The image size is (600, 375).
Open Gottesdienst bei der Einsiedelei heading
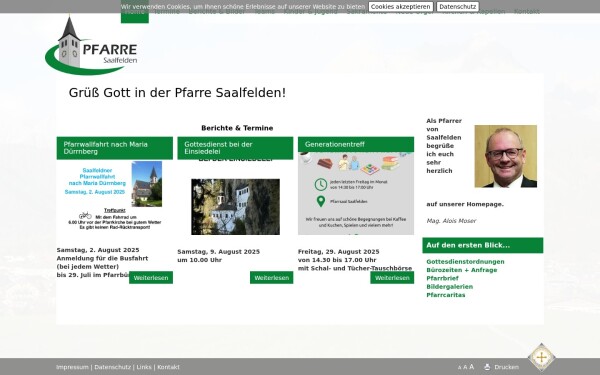pos(235,148)
